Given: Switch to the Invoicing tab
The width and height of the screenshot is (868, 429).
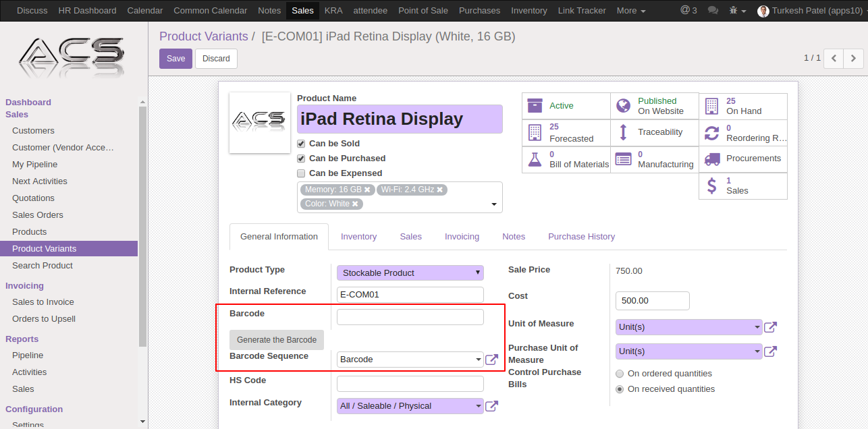Looking at the screenshot, I should (x=462, y=237).
